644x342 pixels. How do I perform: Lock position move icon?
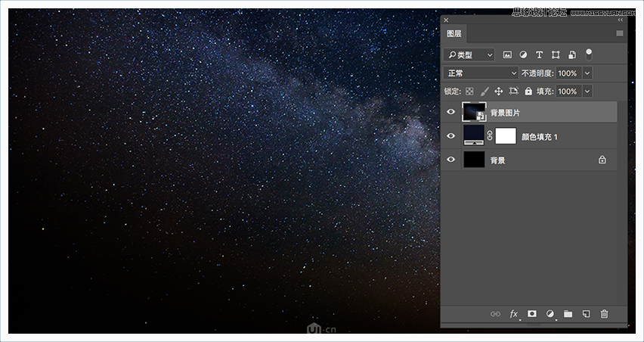(x=499, y=92)
